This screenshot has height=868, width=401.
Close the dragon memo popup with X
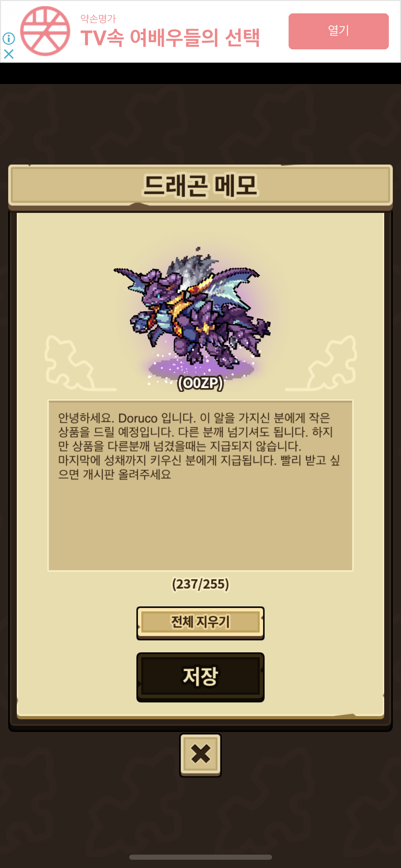coord(200,755)
